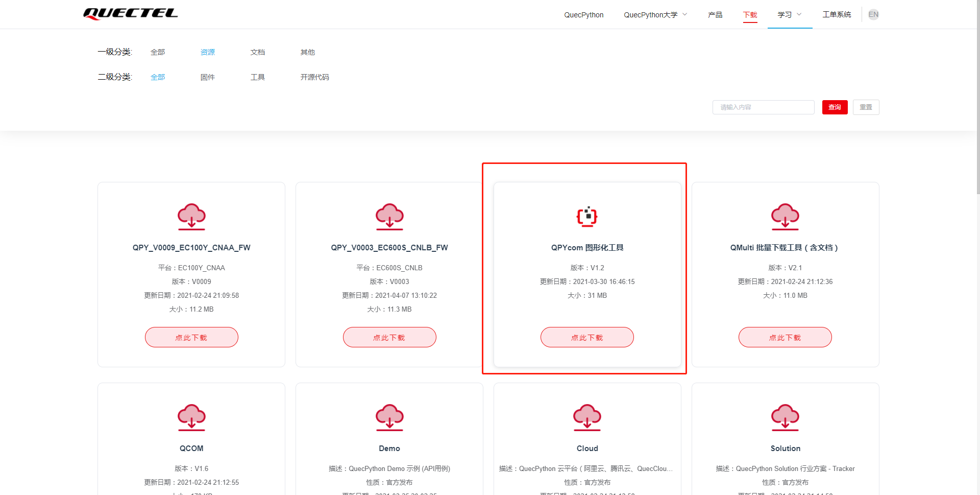This screenshot has width=980, height=495.
Task: Click the Cloud card download icon
Action: point(587,417)
